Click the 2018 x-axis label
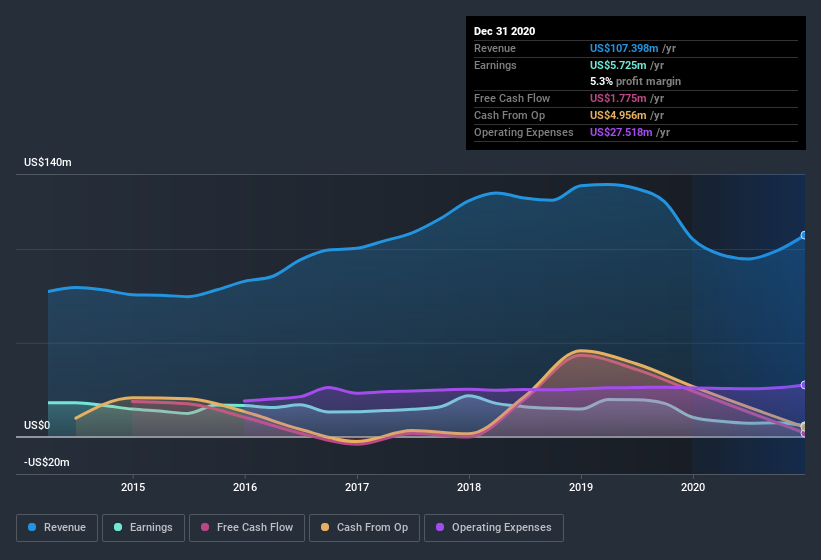 (x=469, y=487)
